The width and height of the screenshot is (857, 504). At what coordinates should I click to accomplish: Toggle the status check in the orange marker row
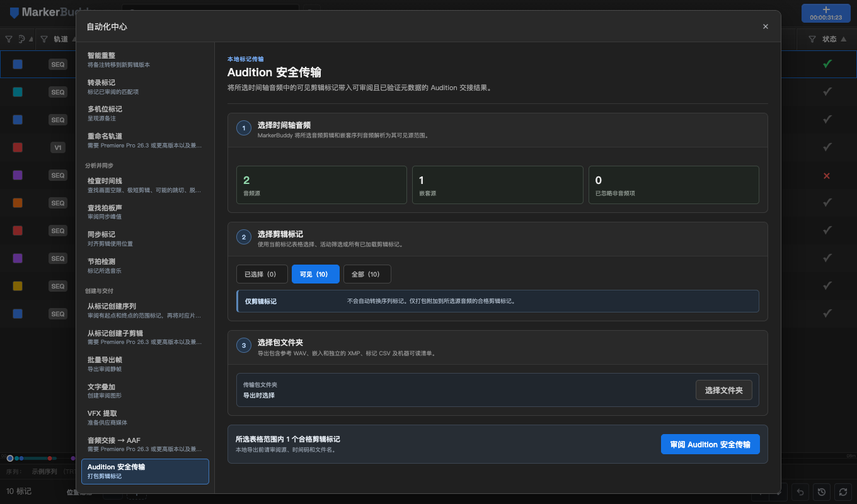click(x=827, y=203)
